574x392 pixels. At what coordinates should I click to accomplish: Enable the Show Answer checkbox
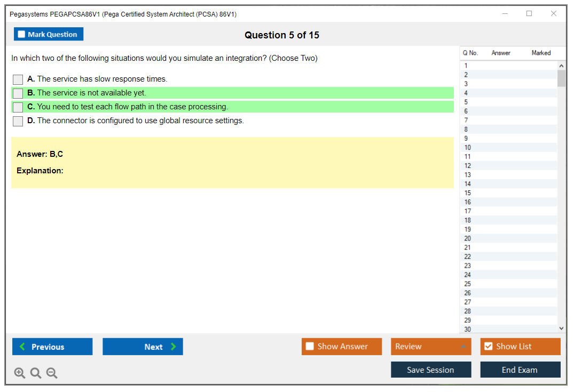click(x=310, y=347)
